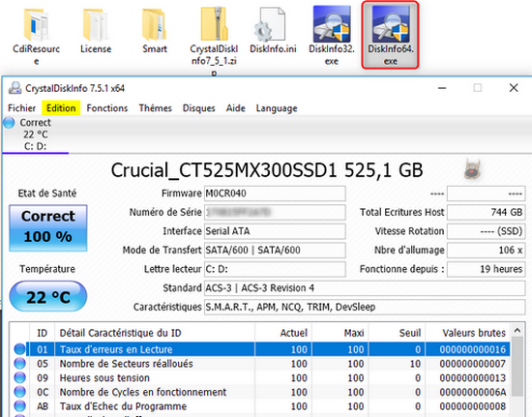This screenshot has width=532, height=417.
Task: Open the Language menu
Action: tap(277, 108)
